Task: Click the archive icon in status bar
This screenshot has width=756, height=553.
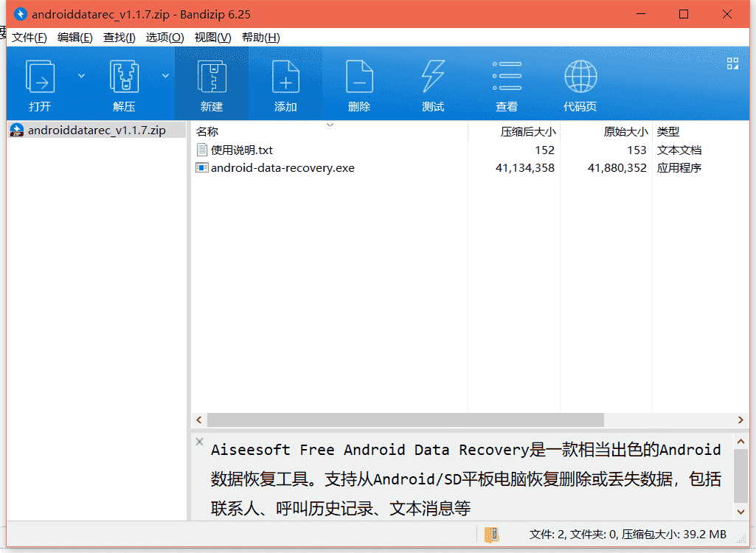Action: (491, 535)
